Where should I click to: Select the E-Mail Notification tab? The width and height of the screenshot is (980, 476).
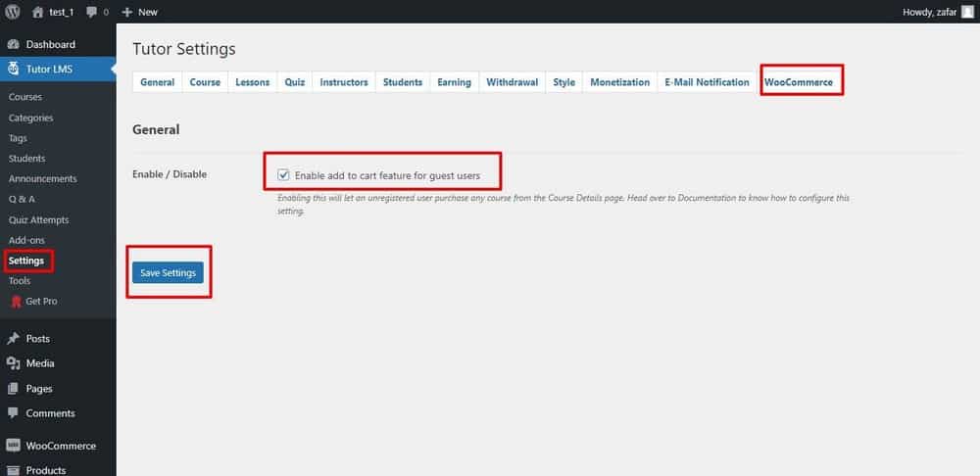pyautogui.click(x=707, y=82)
